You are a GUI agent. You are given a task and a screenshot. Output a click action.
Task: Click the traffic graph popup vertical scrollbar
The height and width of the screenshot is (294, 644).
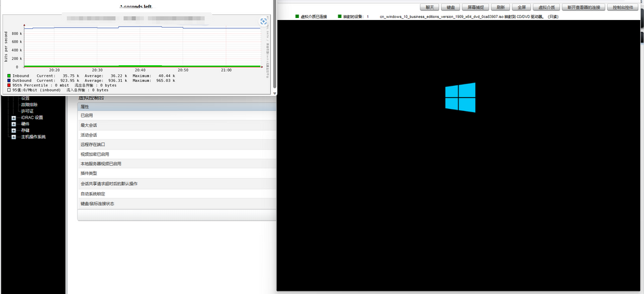pyautogui.click(x=275, y=43)
